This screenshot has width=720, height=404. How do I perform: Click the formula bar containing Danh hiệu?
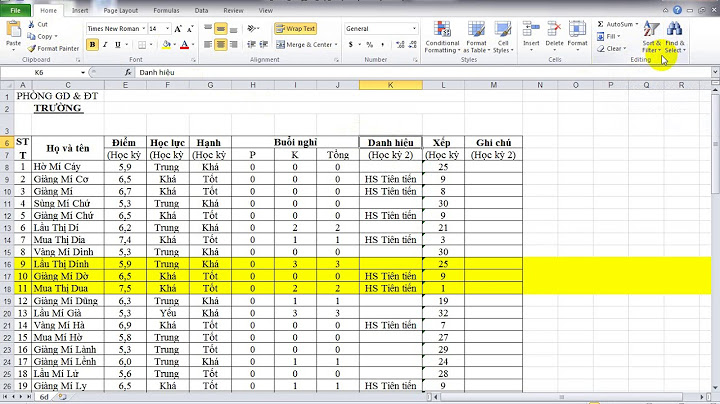coord(422,72)
